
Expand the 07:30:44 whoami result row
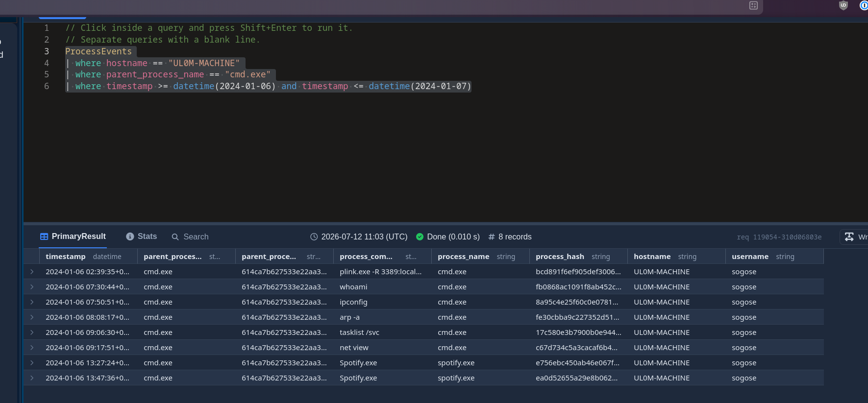tap(32, 287)
